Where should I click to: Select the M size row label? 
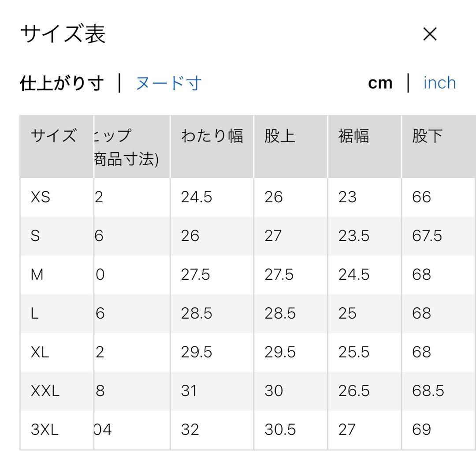[x=37, y=275]
